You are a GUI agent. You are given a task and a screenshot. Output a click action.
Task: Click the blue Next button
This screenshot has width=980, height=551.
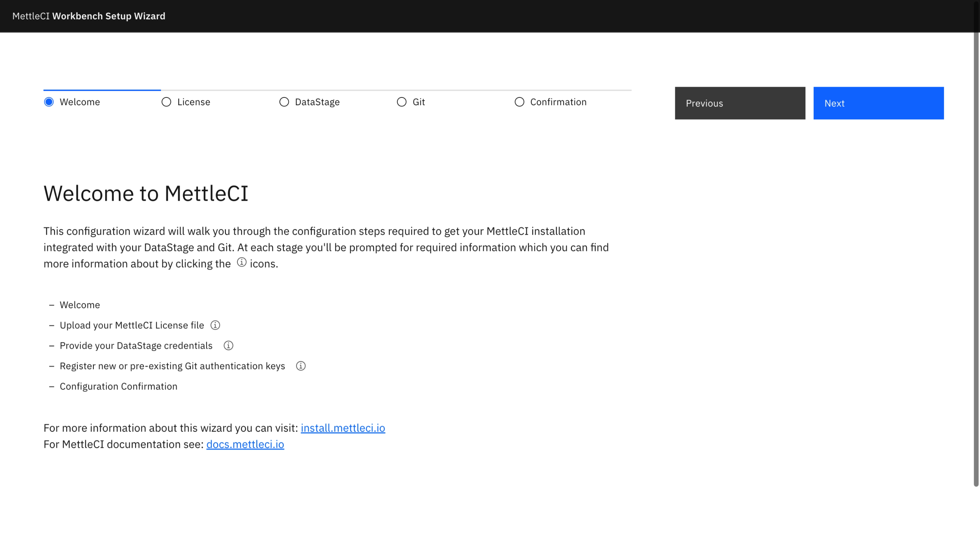878,103
